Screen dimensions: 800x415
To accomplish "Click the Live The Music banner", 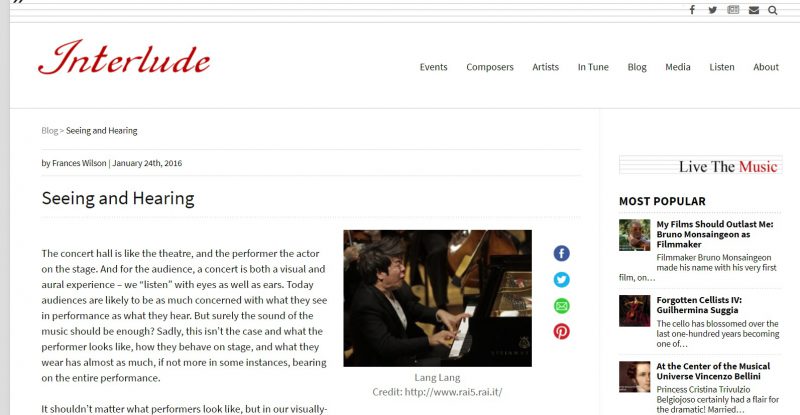I will [700, 165].
